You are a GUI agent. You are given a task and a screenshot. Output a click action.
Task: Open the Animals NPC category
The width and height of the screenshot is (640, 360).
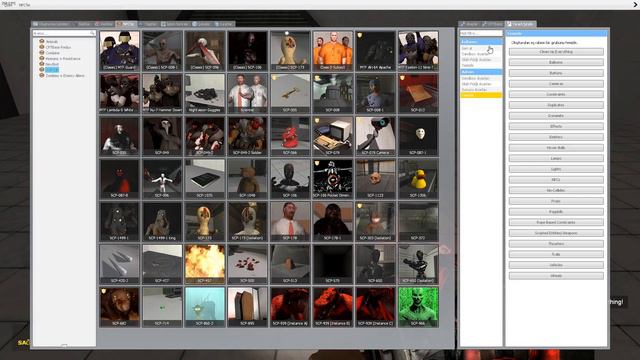tap(51, 42)
